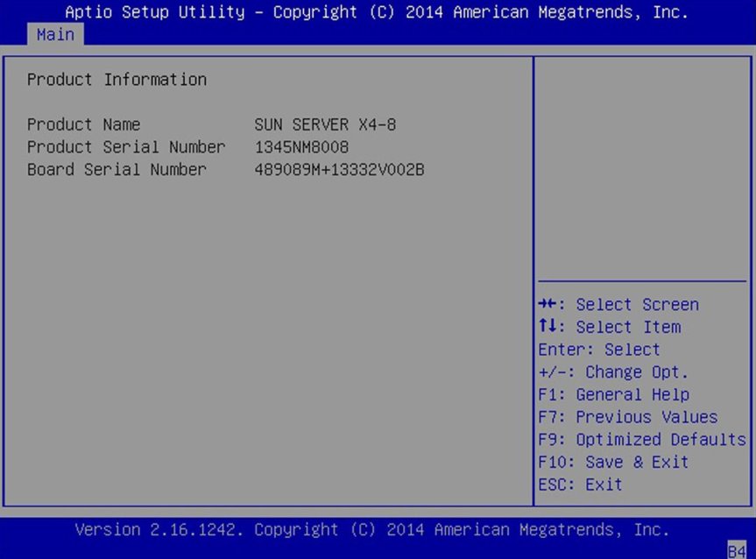Click the Enter: Select help line
The image size is (756, 559).
click(x=599, y=350)
